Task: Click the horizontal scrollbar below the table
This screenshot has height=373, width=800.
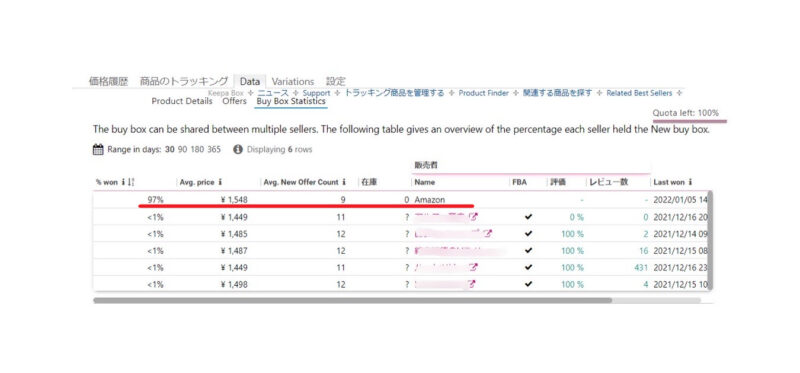Action: (x=352, y=301)
